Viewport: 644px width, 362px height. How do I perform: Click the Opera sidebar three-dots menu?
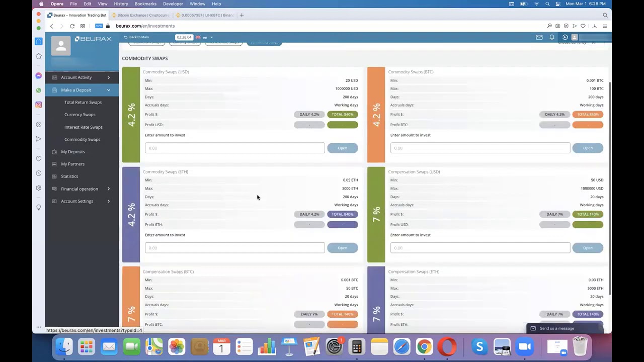pyautogui.click(x=38, y=327)
